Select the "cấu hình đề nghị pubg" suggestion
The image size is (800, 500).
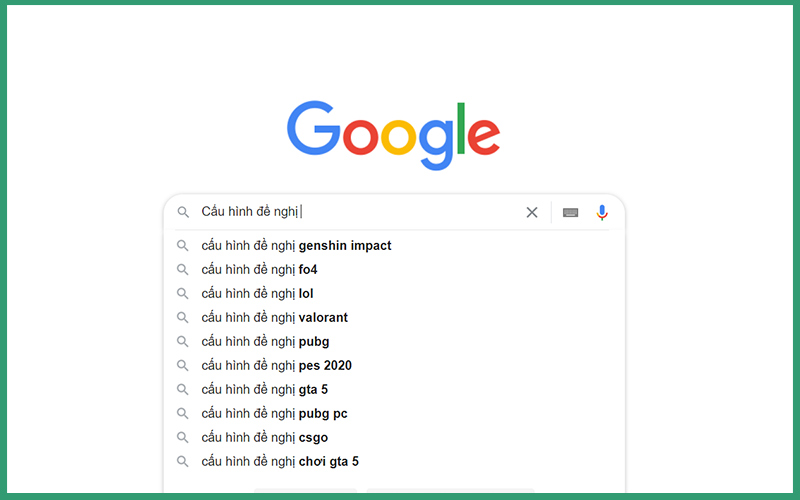(x=265, y=342)
